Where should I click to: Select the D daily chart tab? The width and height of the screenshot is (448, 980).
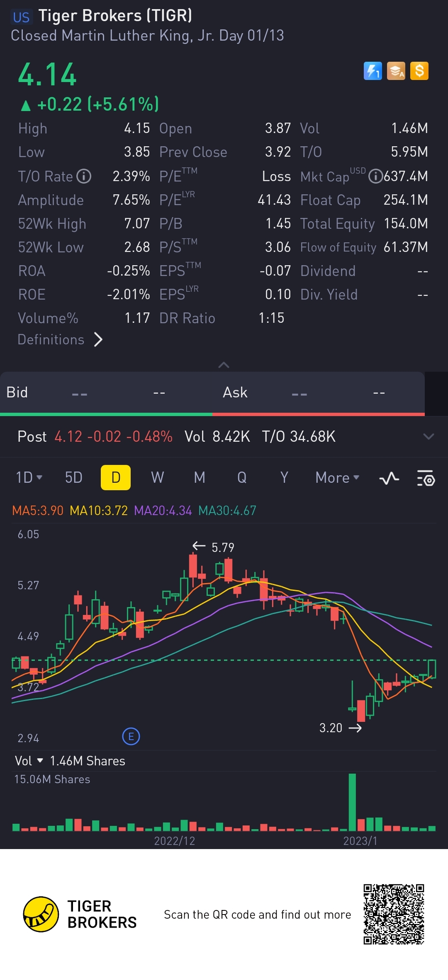(116, 477)
